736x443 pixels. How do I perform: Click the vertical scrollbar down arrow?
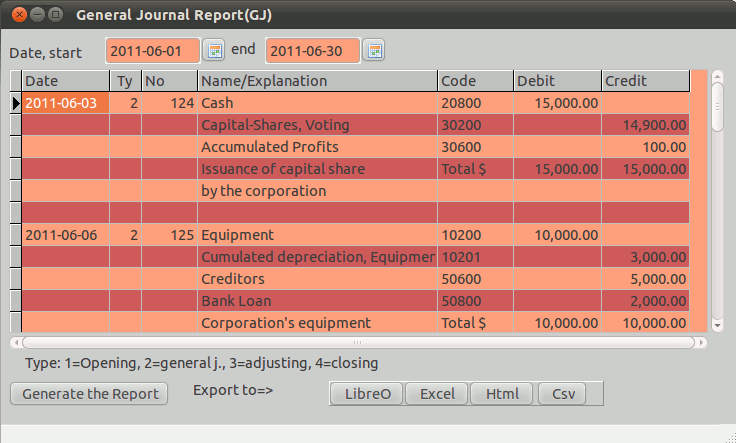coord(716,324)
